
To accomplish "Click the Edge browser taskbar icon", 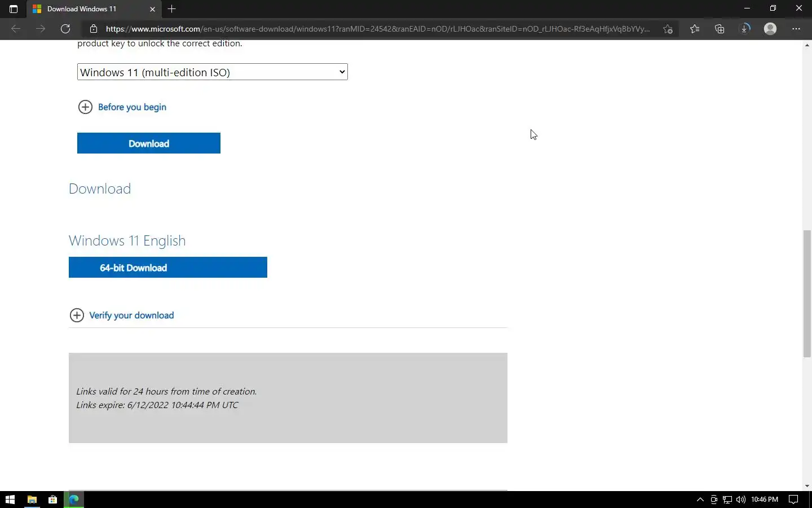I will (74, 500).
